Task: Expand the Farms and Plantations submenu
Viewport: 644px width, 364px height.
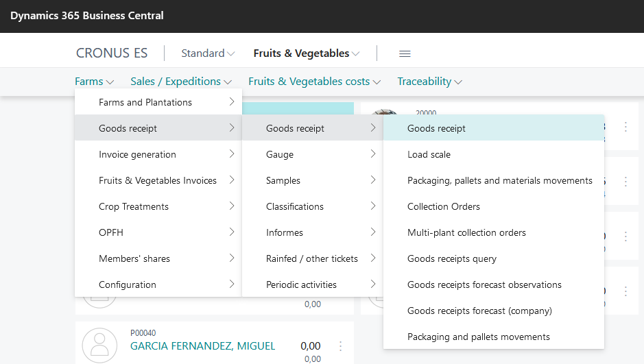Action: tap(158, 102)
